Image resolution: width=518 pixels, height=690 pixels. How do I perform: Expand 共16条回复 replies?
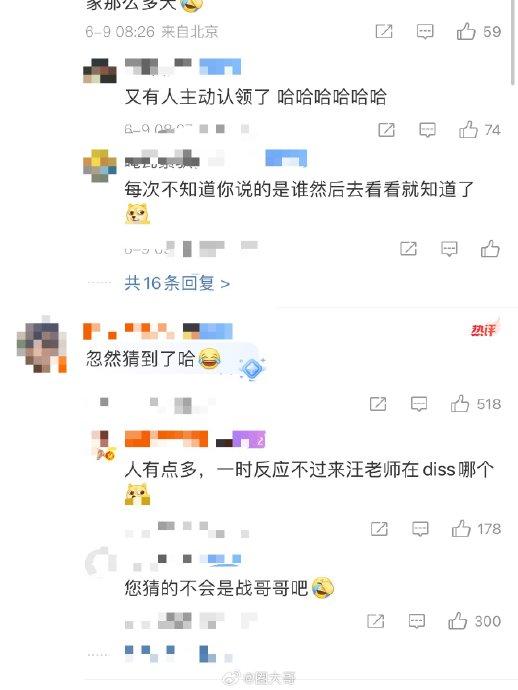(x=177, y=283)
